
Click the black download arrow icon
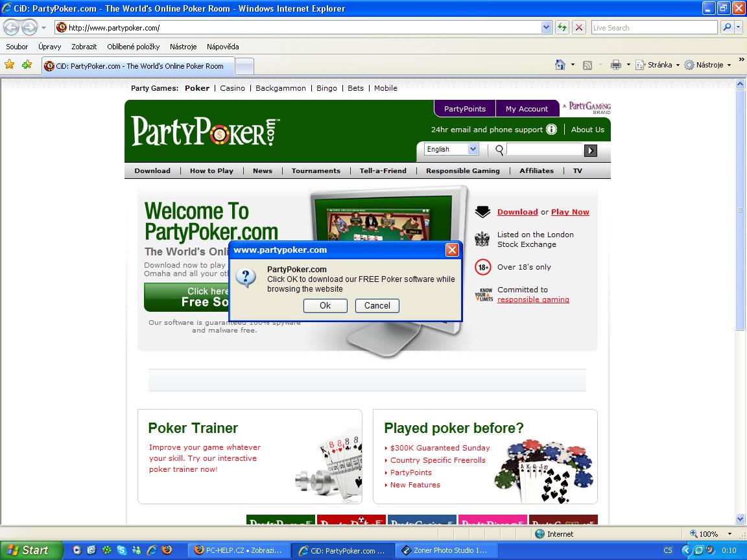pyautogui.click(x=482, y=212)
